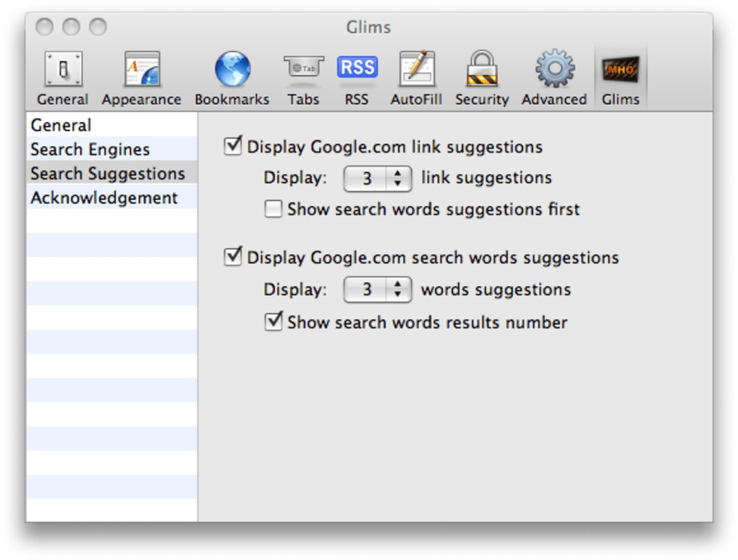The height and width of the screenshot is (560, 738).
Task: Click the window zoom button
Action: coord(98,27)
